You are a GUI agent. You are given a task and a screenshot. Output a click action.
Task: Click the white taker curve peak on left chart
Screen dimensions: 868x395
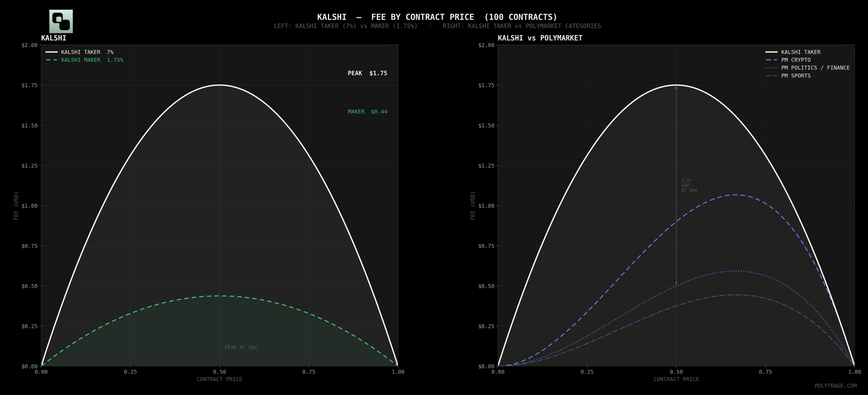(x=220, y=85)
